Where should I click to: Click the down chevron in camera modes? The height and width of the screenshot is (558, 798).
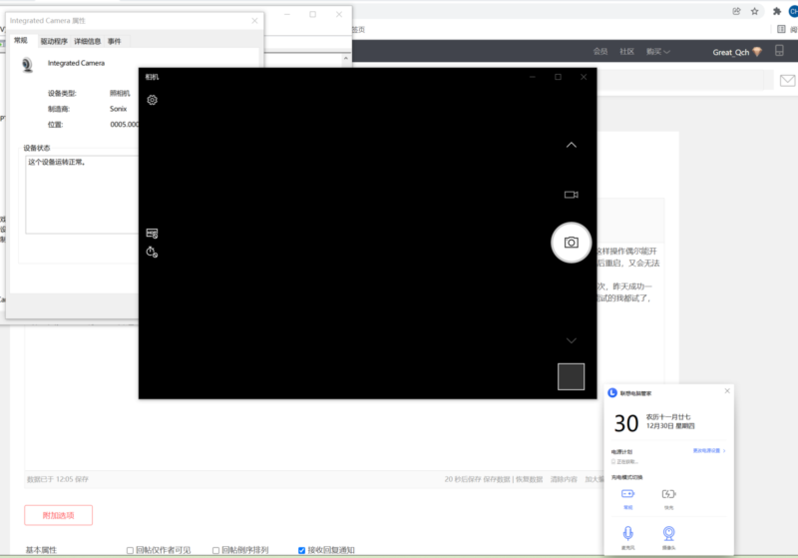coord(571,340)
